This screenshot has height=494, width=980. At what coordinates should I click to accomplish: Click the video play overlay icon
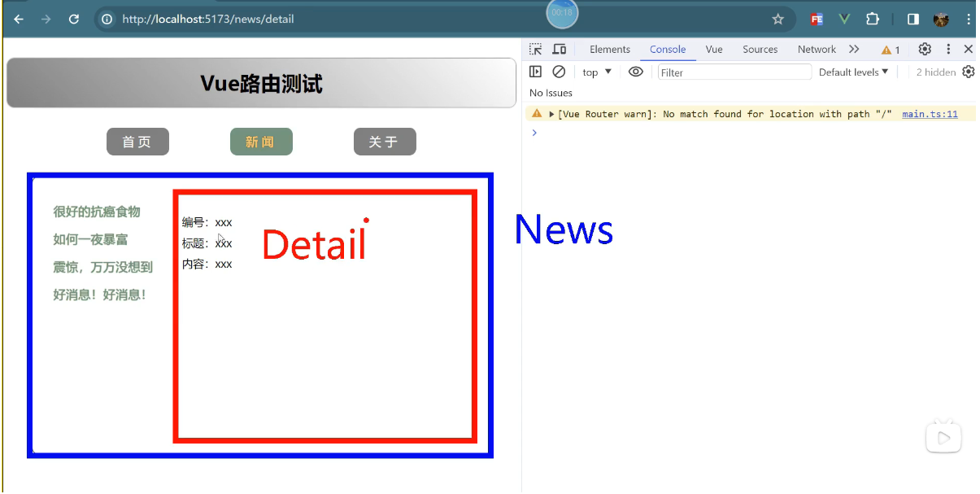[x=943, y=437]
